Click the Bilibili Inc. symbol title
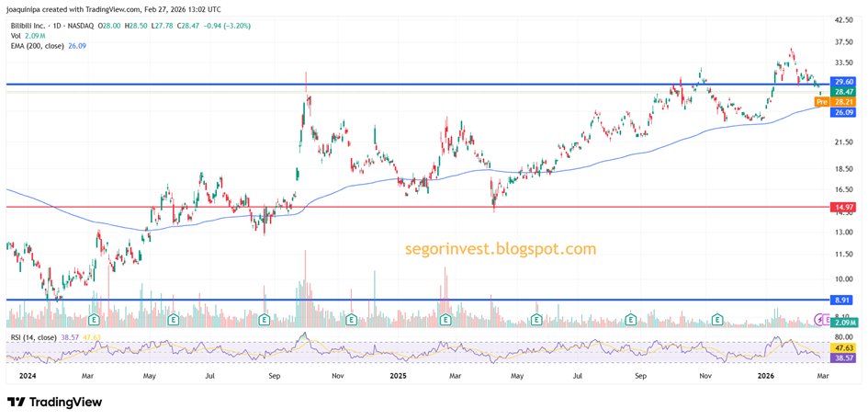The width and height of the screenshot is (868, 420). tap(28, 26)
